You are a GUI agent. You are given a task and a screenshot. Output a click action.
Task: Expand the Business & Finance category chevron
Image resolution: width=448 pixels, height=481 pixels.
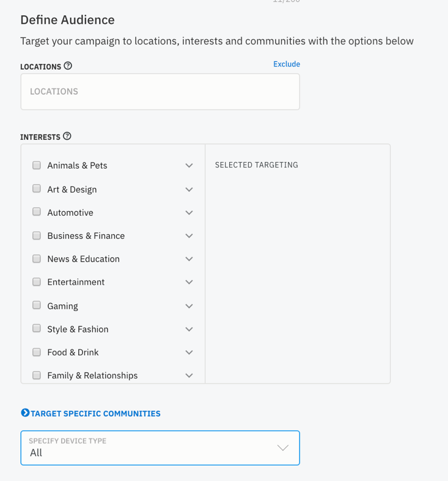[189, 236]
